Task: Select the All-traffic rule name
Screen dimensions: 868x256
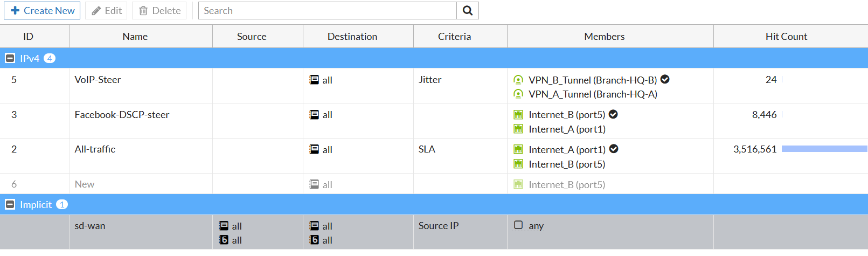Action: click(95, 149)
